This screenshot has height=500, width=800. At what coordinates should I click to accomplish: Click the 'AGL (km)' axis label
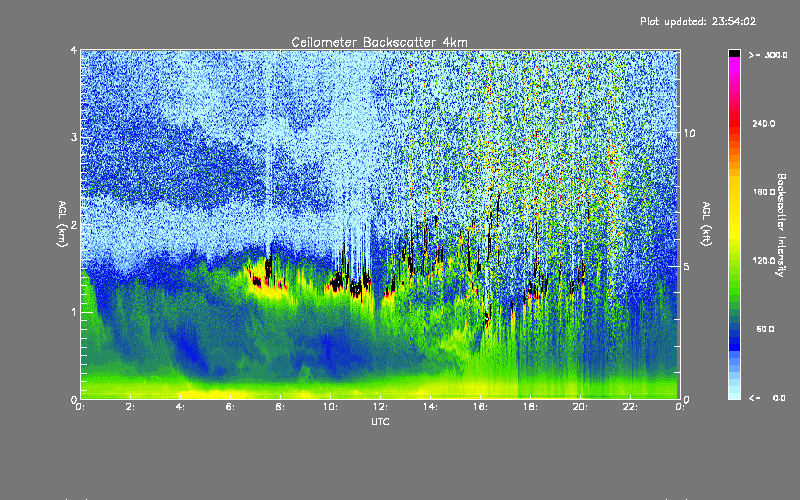tap(62, 224)
